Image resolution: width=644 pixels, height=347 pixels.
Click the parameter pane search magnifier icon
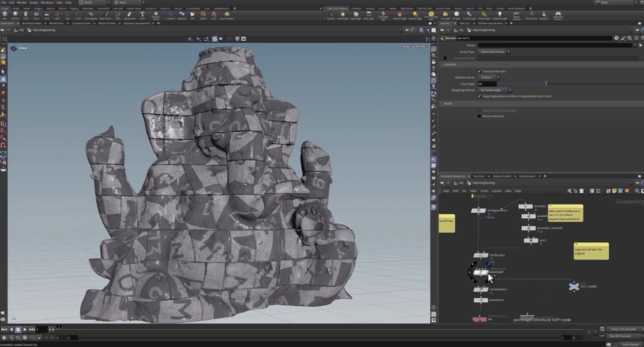click(x=629, y=38)
